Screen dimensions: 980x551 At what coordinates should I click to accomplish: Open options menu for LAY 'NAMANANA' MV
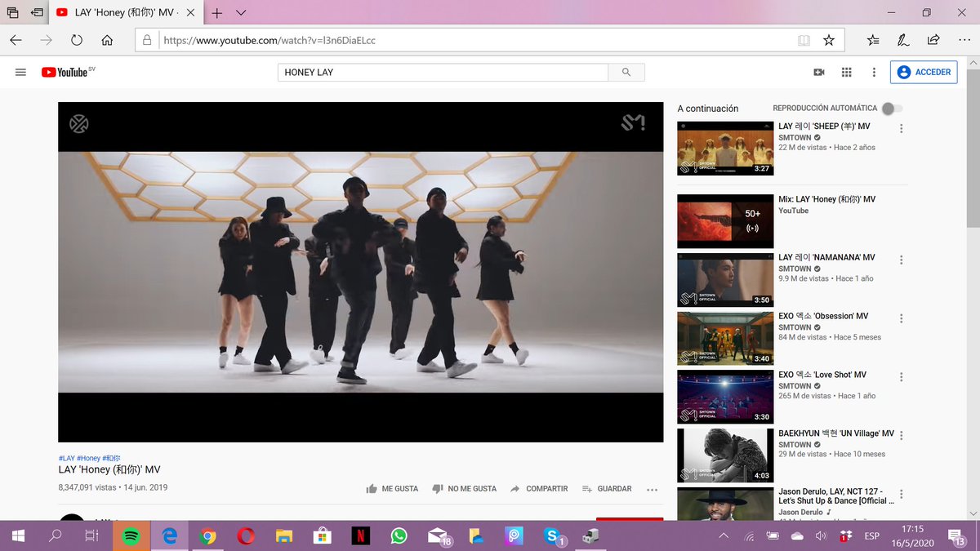(x=902, y=260)
